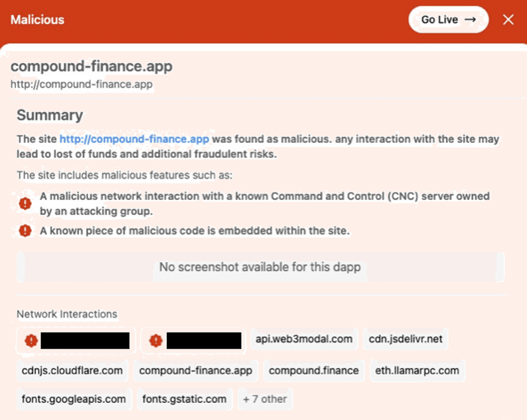Open the compound-finance.app link in Summary
This screenshot has height=420, width=527.
[x=134, y=139]
